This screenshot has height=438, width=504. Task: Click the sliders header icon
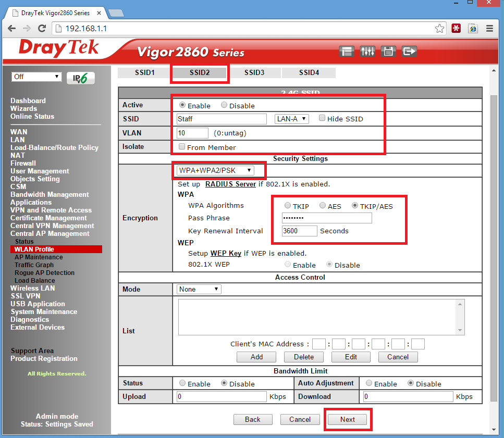point(367,52)
